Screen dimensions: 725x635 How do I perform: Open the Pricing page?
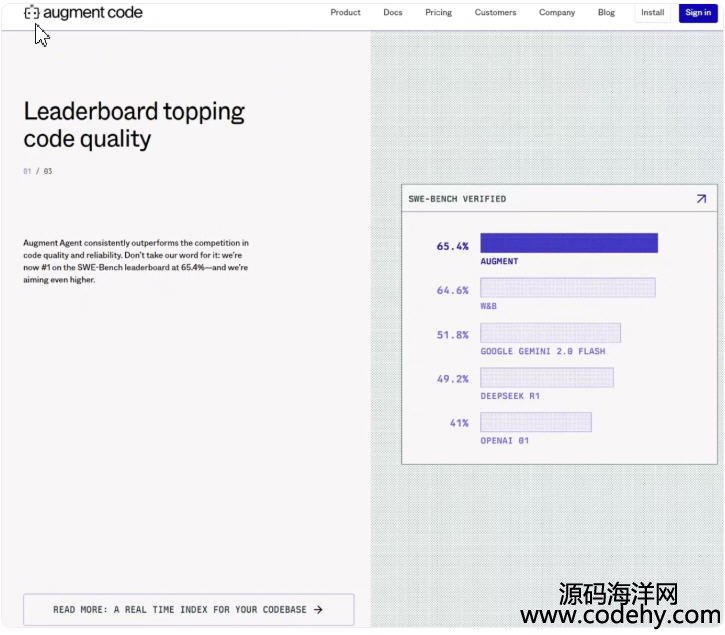point(438,12)
